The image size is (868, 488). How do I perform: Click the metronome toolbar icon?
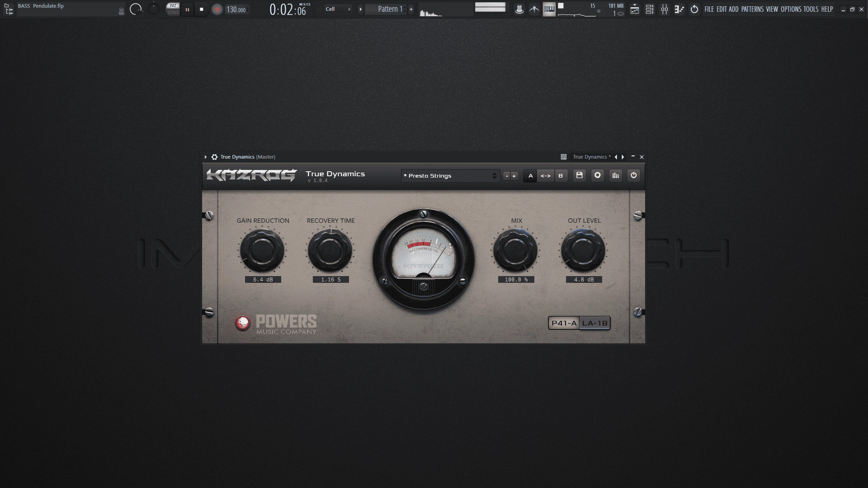tap(519, 9)
